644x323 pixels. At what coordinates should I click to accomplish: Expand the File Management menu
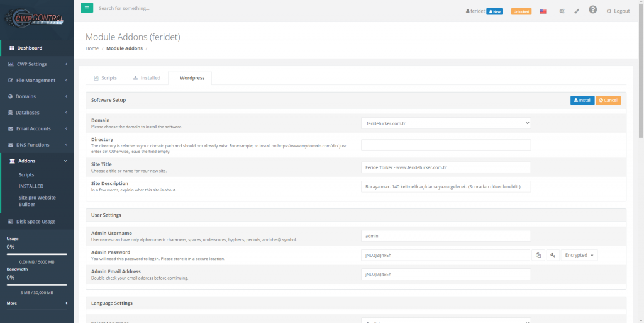pos(37,80)
